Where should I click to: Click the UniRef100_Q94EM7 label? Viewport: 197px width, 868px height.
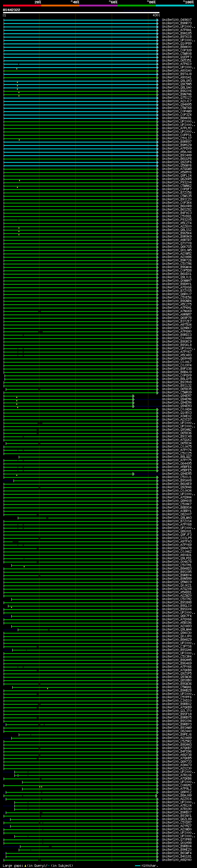tap(177, 396)
